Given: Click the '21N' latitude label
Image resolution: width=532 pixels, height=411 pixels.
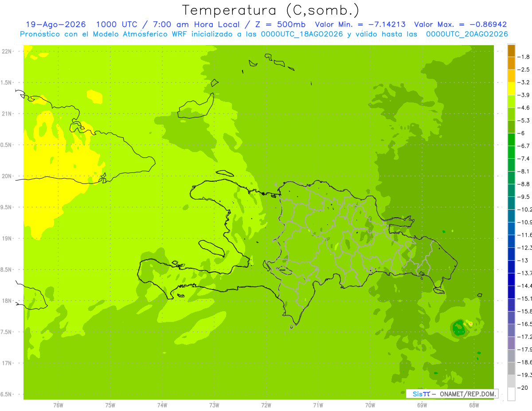Looking at the screenshot, I should (8, 114).
